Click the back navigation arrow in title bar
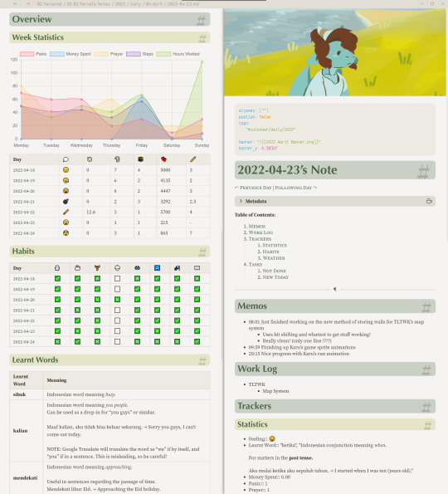The image size is (448, 494). [x=16, y=4]
